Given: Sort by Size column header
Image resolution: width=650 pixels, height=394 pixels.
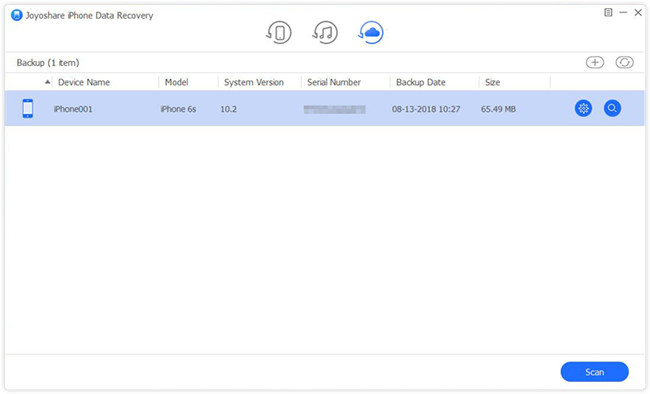Looking at the screenshot, I should tap(492, 82).
